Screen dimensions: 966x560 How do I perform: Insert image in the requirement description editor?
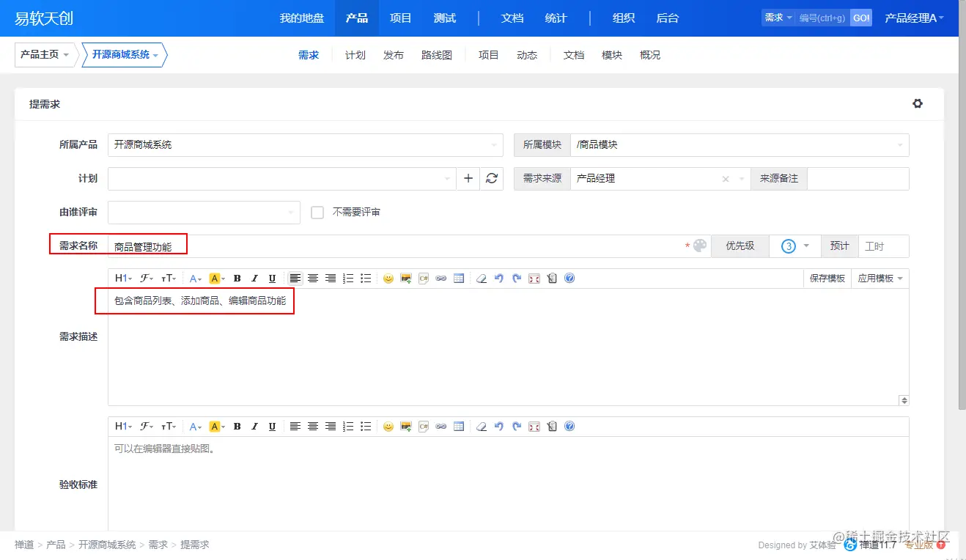tap(406, 279)
